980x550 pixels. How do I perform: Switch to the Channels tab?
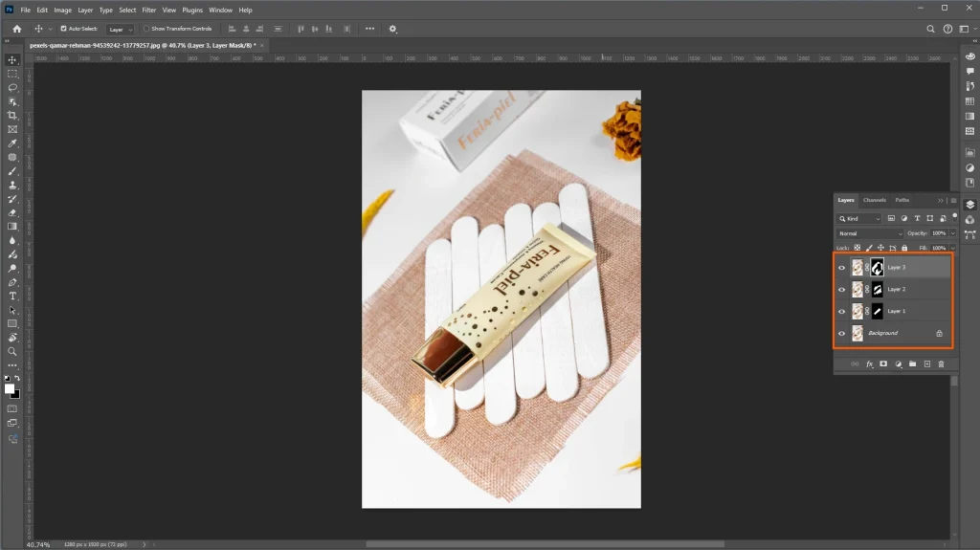(875, 200)
